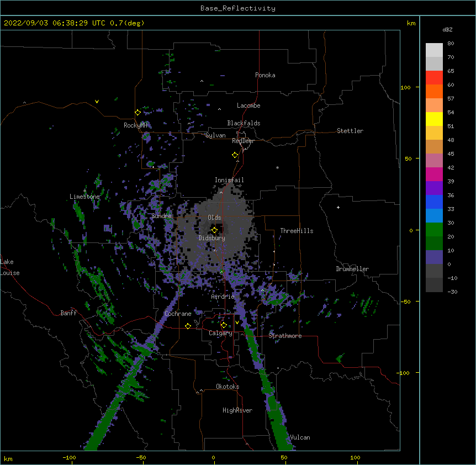Select the dBZ legend heading
The image size is (476, 465).
click(447, 29)
